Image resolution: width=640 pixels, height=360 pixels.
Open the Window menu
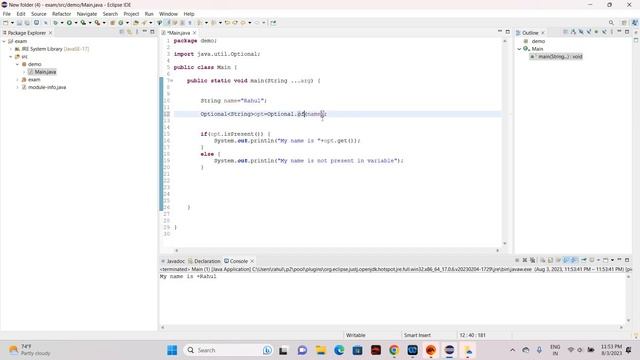point(168,14)
